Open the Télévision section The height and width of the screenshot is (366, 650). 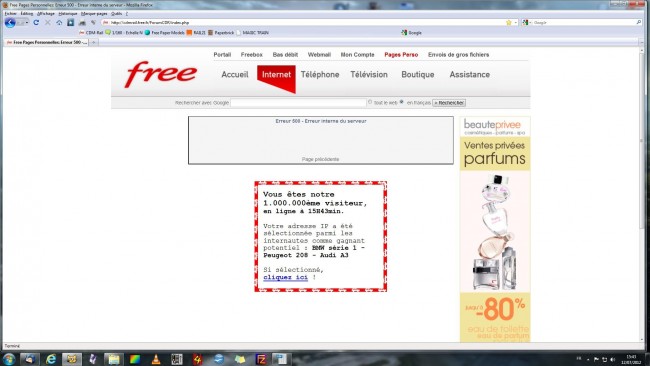click(x=369, y=75)
